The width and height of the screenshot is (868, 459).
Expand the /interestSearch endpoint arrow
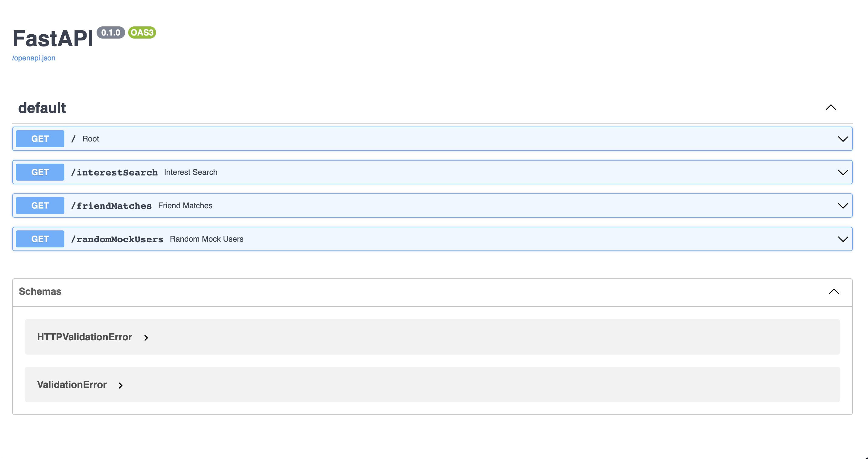[843, 172]
